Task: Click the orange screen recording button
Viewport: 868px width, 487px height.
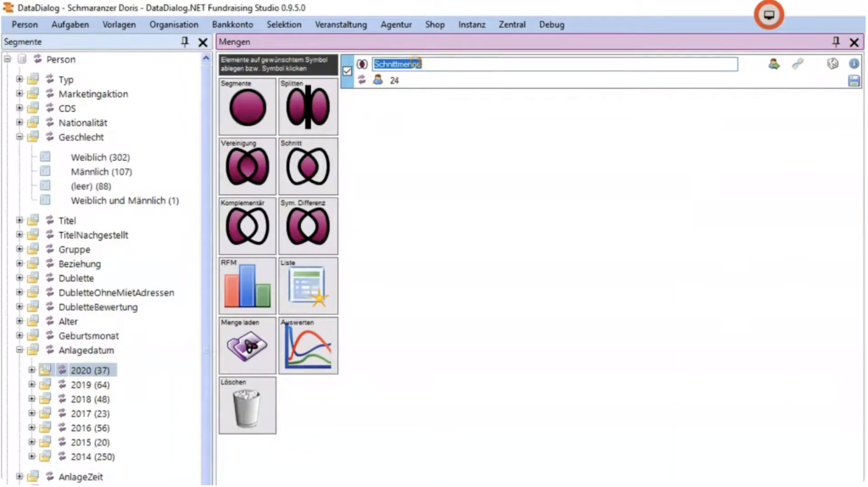Action: point(768,15)
